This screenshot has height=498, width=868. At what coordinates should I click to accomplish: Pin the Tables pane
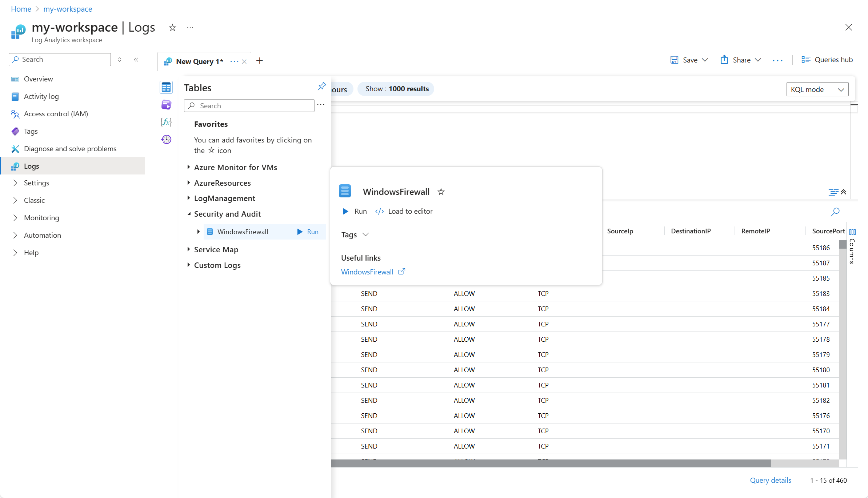point(322,86)
